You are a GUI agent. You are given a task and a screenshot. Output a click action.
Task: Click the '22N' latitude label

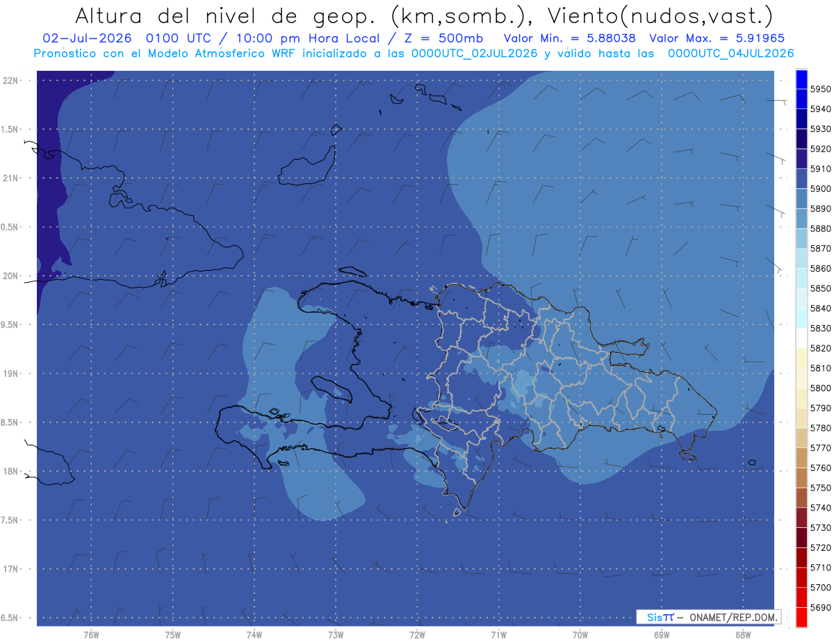pos(12,81)
